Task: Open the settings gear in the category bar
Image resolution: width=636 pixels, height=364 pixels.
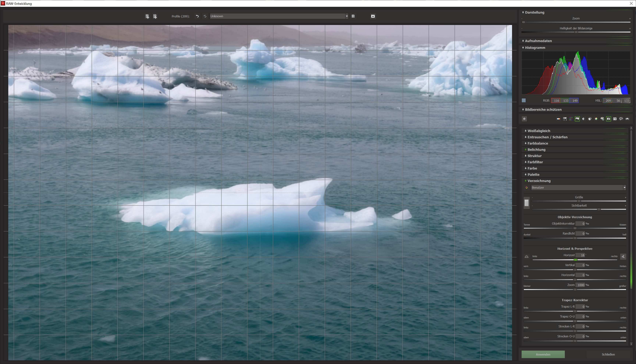Action: tap(524, 119)
